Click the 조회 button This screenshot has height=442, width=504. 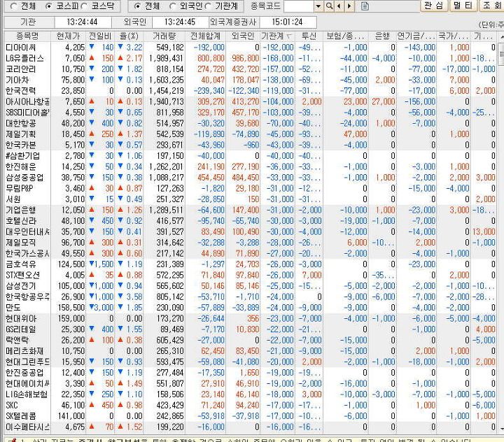pyautogui.click(x=492, y=6)
